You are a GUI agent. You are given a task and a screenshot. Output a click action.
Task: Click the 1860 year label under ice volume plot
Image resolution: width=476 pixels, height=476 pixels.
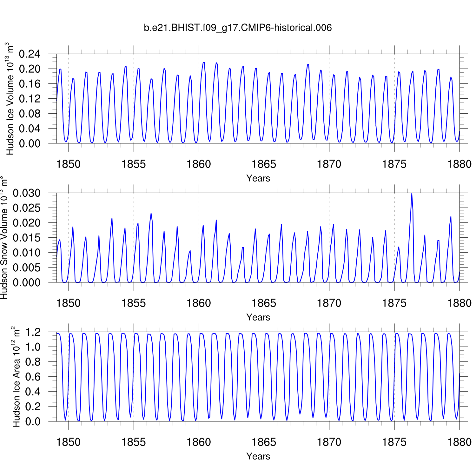click(x=199, y=164)
